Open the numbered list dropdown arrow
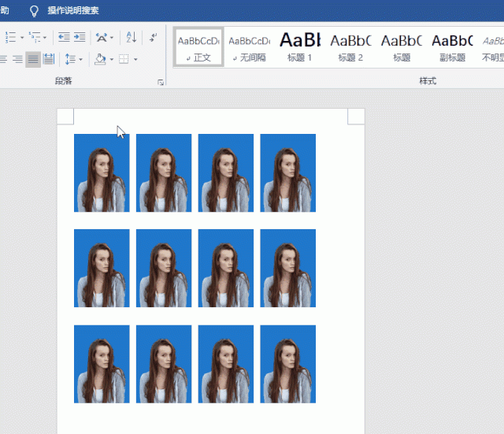 [22, 38]
